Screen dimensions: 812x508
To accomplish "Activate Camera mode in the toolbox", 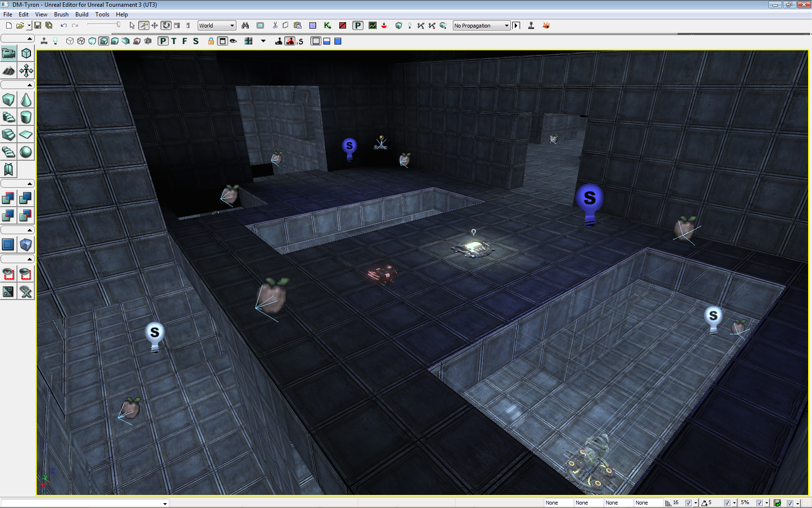I will [9, 53].
